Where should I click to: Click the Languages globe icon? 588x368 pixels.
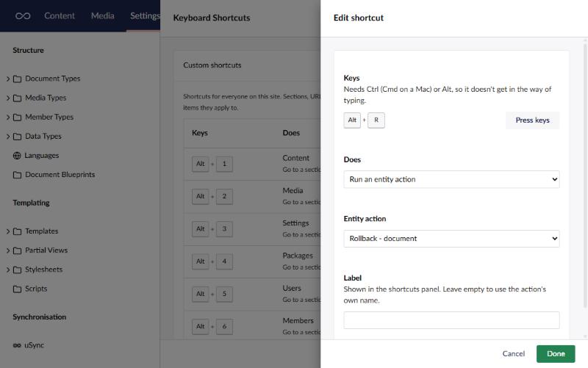coord(17,156)
